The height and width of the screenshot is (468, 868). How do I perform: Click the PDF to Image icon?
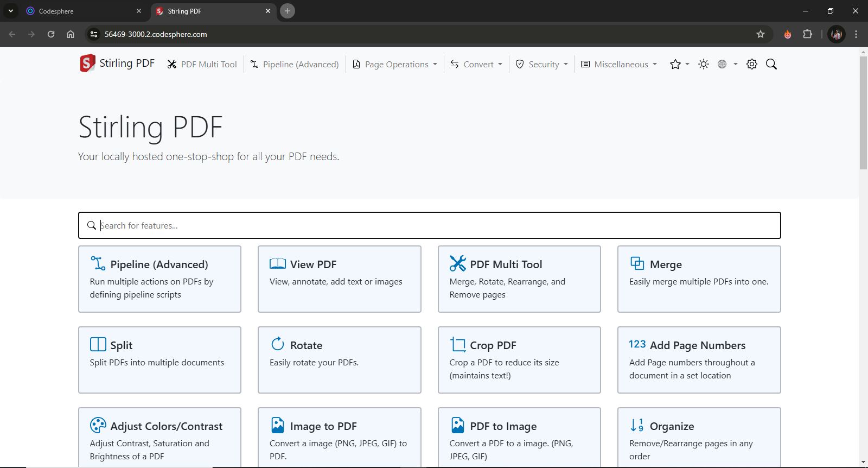(x=458, y=425)
